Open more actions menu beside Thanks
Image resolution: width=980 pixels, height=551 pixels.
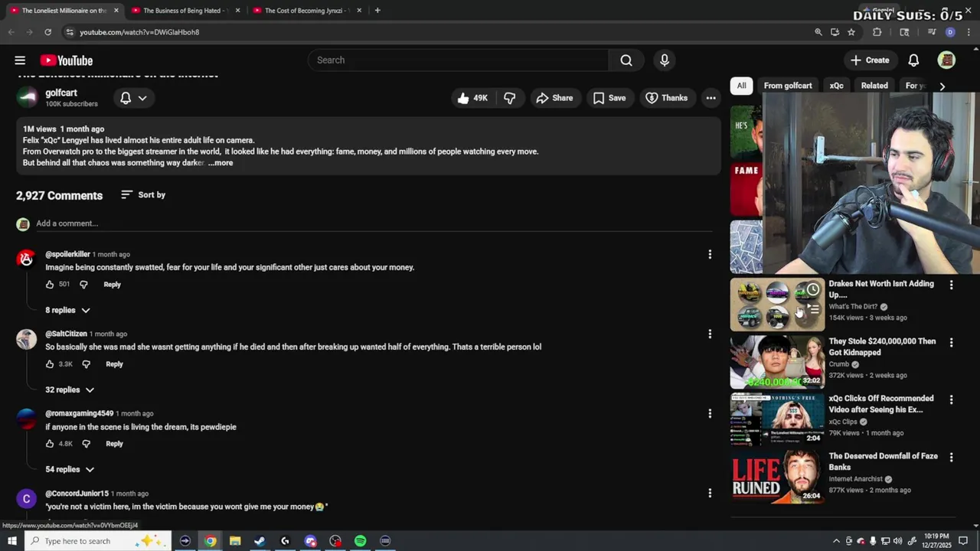[x=710, y=98]
